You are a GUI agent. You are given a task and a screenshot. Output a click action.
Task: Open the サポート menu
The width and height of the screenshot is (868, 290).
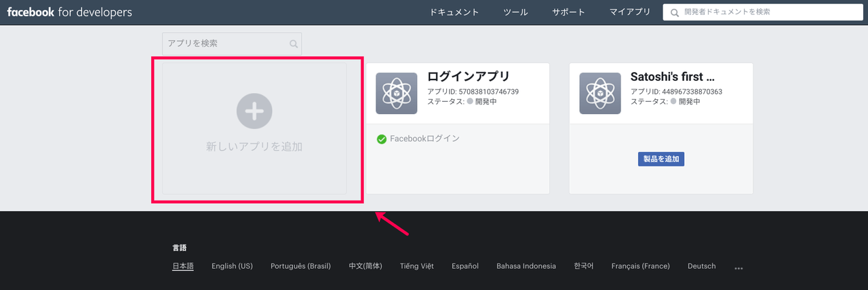pyautogui.click(x=568, y=12)
